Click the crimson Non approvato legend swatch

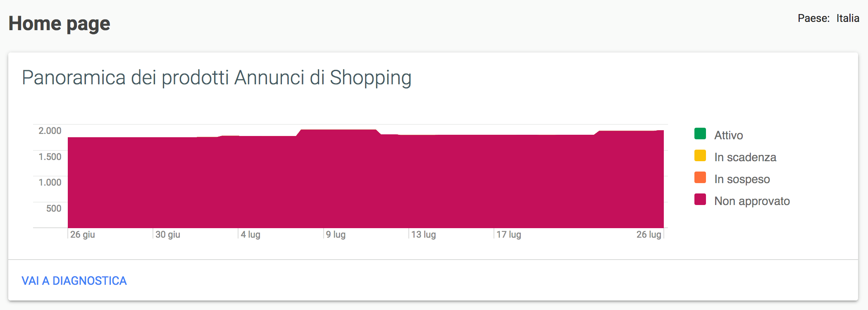700,200
